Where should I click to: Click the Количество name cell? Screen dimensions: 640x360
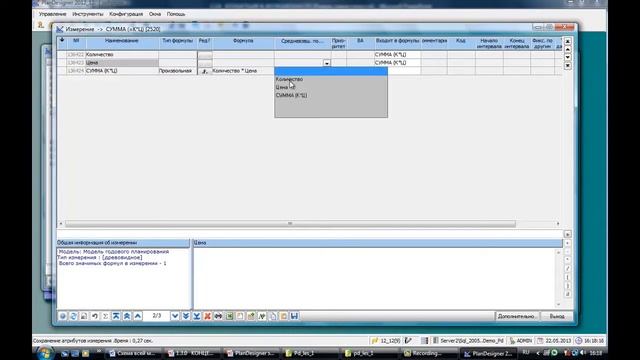click(x=122, y=55)
